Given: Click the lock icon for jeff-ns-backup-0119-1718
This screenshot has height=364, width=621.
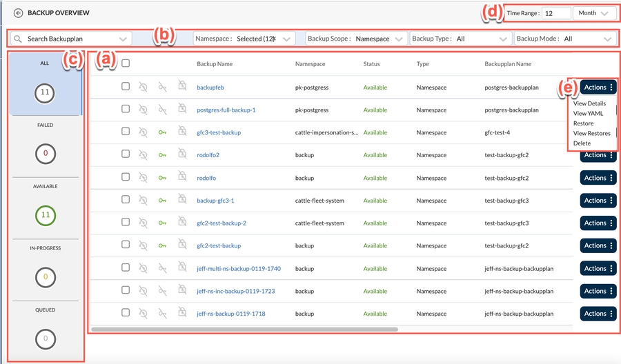Looking at the screenshot, I should tap(182, 314).
